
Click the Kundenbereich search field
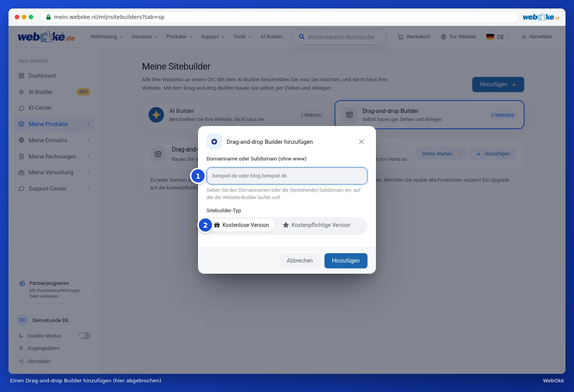(x=339, y=37)
